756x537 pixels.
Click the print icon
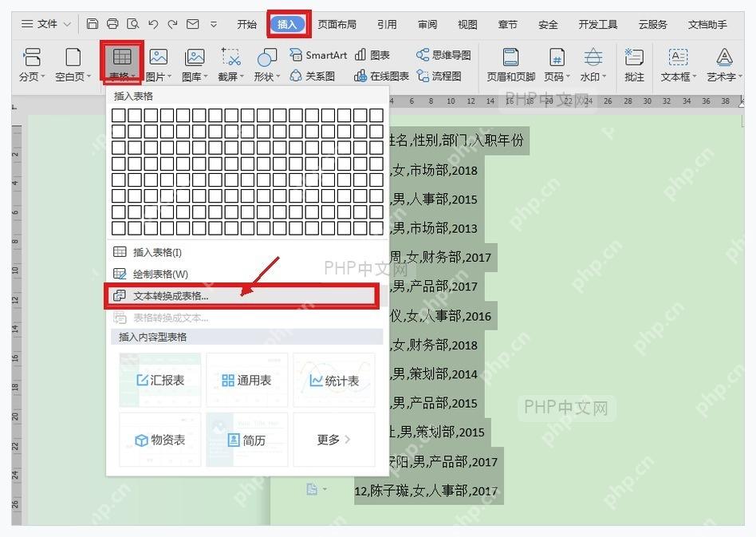pos(112,24)
